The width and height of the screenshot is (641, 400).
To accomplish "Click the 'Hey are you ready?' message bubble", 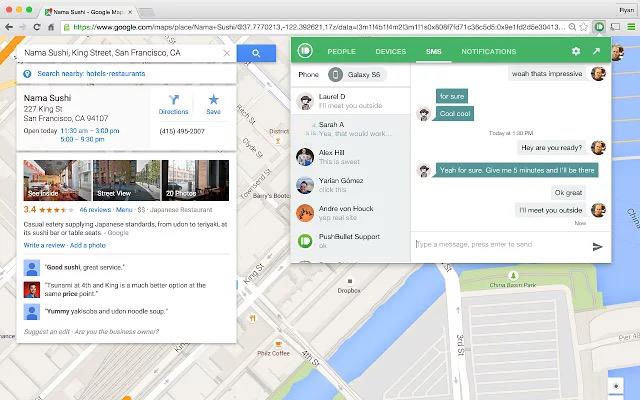I will [x=551, y=148].
